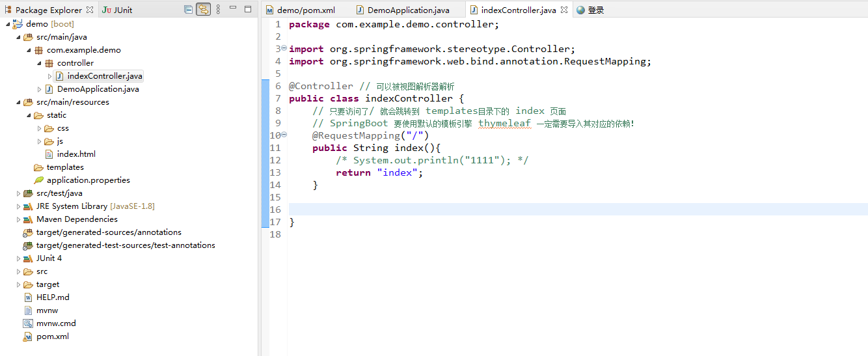Switch to DemoApplication.java editor tab

pos(403,10)
